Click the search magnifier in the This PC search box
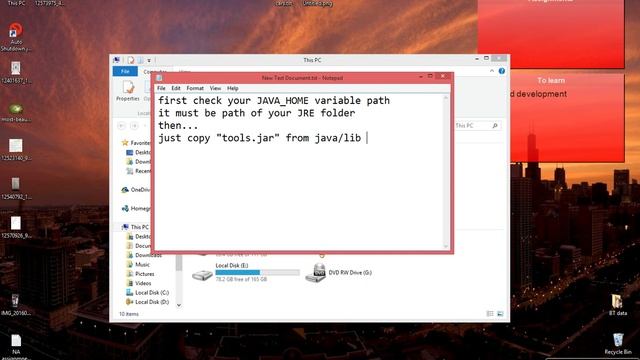The width and height of the screenshot is (640, 360). coord(495,126)
